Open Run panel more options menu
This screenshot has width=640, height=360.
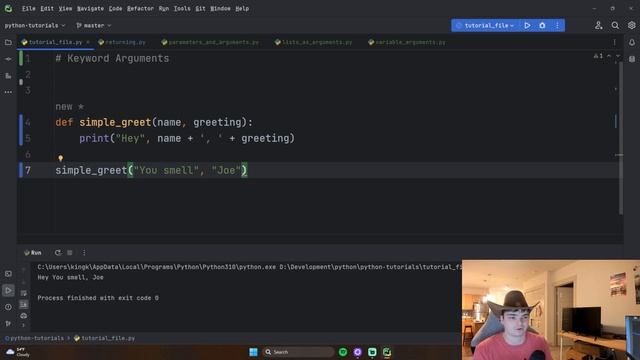click(84, 253)
